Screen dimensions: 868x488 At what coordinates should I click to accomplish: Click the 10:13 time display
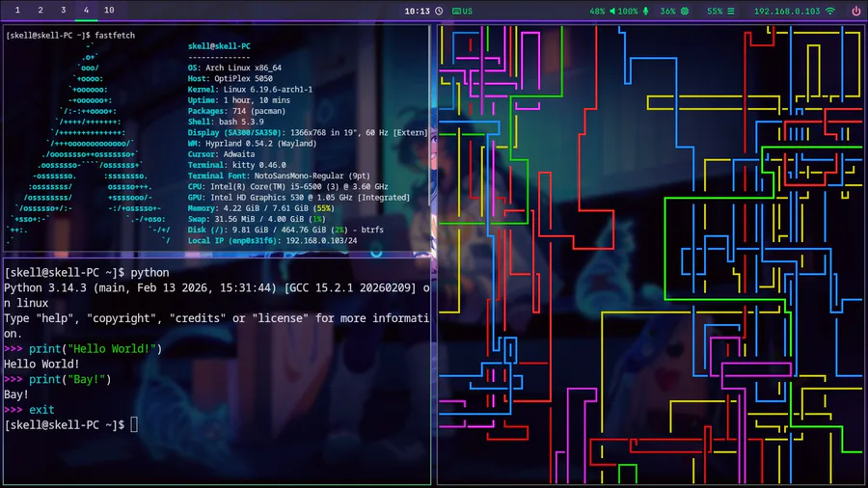click(417, 11)
